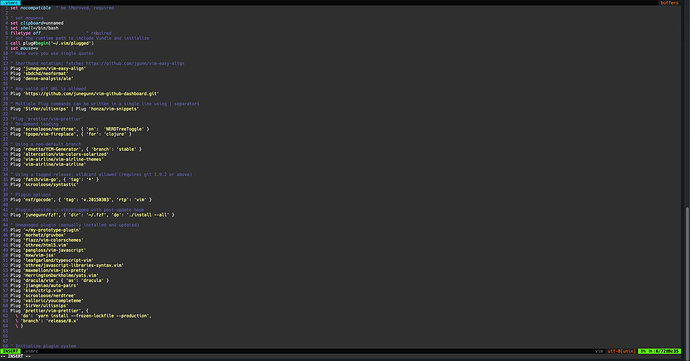Click the 'Make sure you use single quotes' comment
The width and height of the screenshot is (690, 361).
[x=52, y=53]
